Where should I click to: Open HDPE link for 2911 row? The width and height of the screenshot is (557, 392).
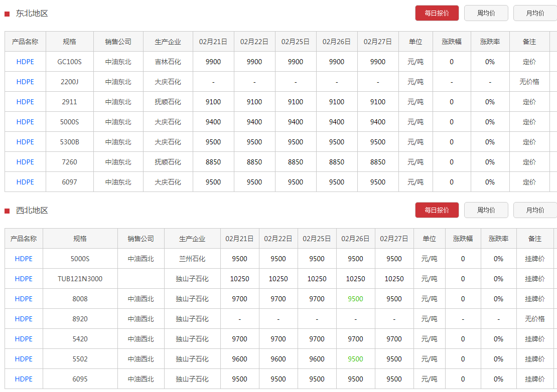coord(25,102)
